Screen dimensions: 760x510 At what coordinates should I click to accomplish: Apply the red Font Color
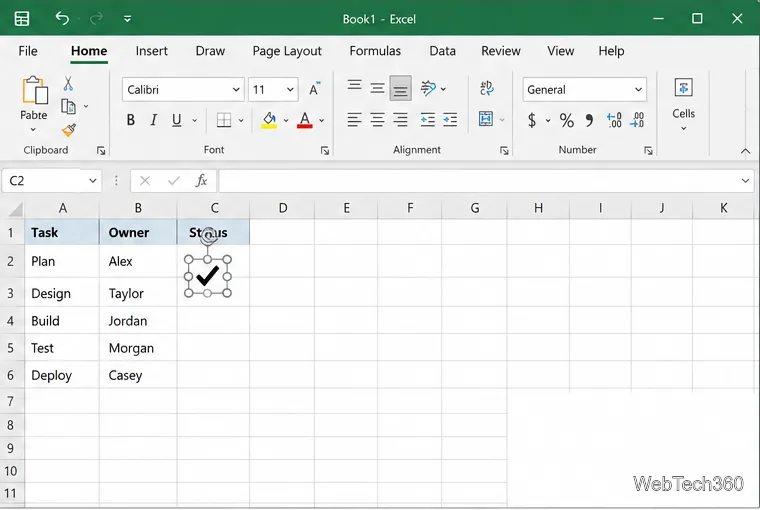click(x=304, y=120)
